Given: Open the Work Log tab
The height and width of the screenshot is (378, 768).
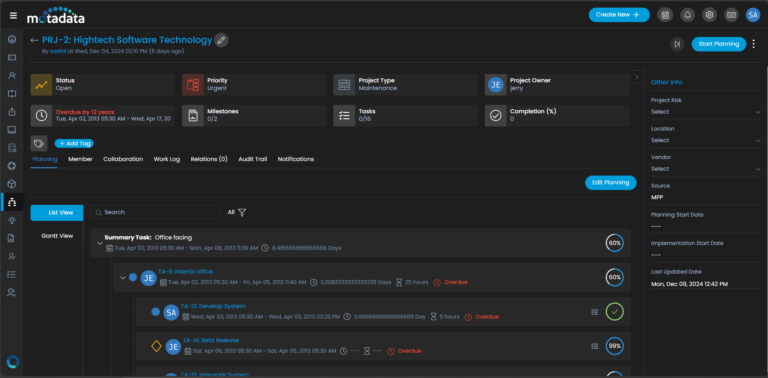Looking at the screenshot, I should pos(167,159).
